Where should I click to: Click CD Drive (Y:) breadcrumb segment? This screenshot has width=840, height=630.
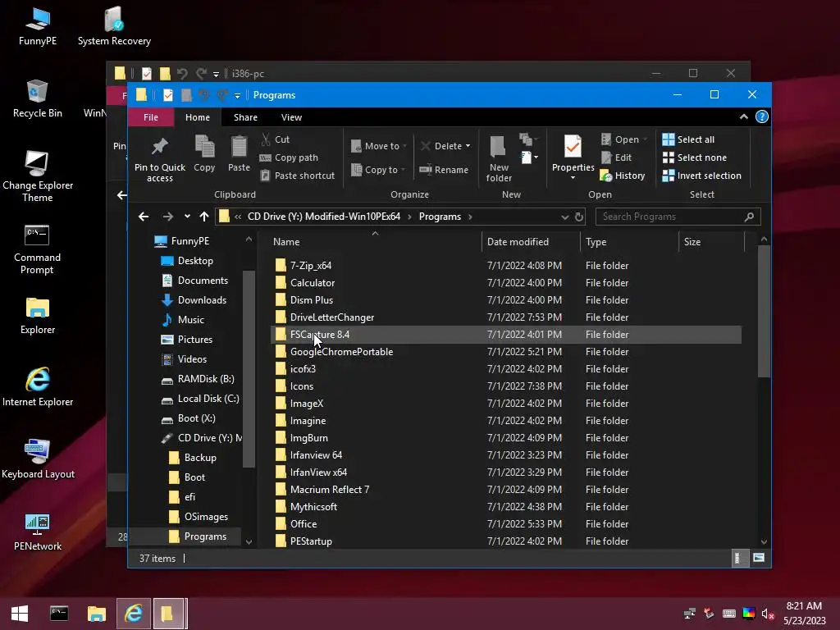click(x=323, y=217)
